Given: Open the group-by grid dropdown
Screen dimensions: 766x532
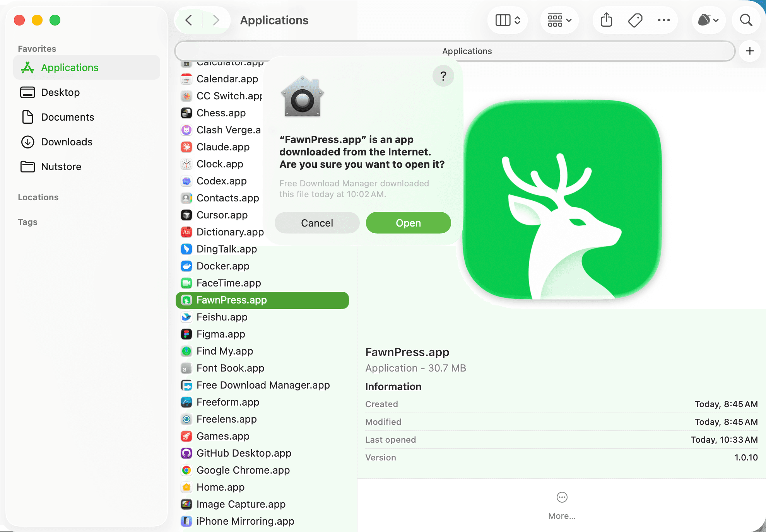Looking at the screenshot, I should (559, 20).
